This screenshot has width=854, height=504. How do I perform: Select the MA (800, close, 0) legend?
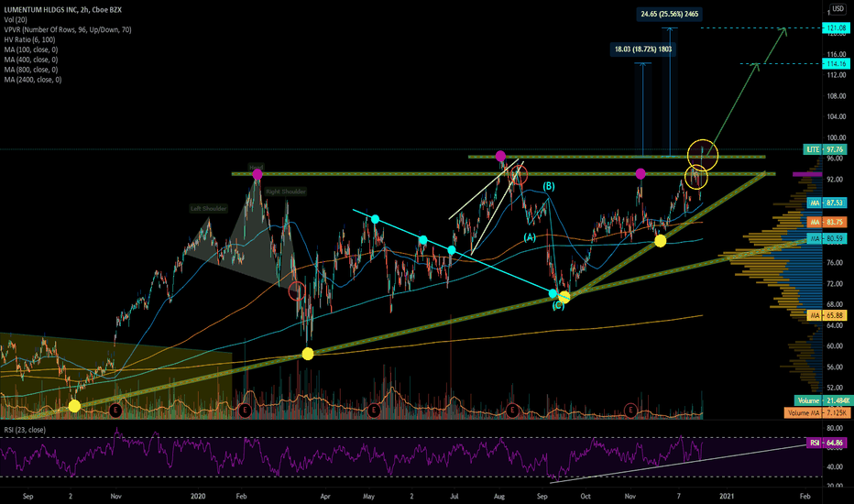(31, 70)
